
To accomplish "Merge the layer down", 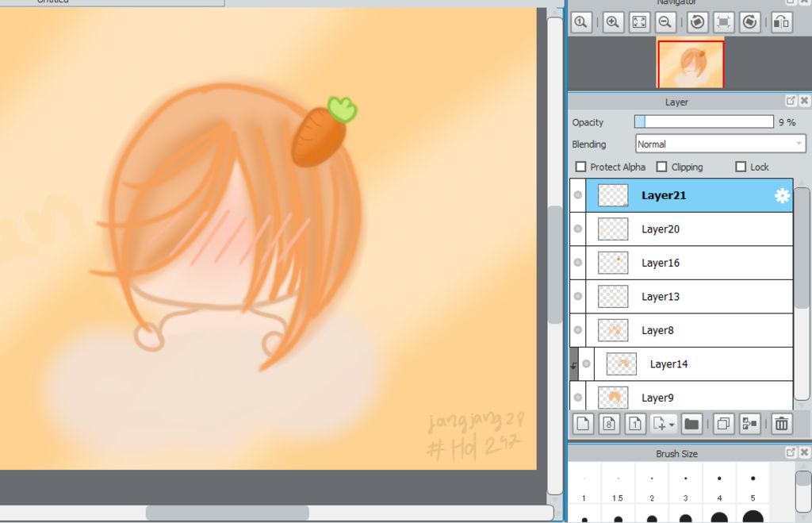I will (x=749, y=424).
